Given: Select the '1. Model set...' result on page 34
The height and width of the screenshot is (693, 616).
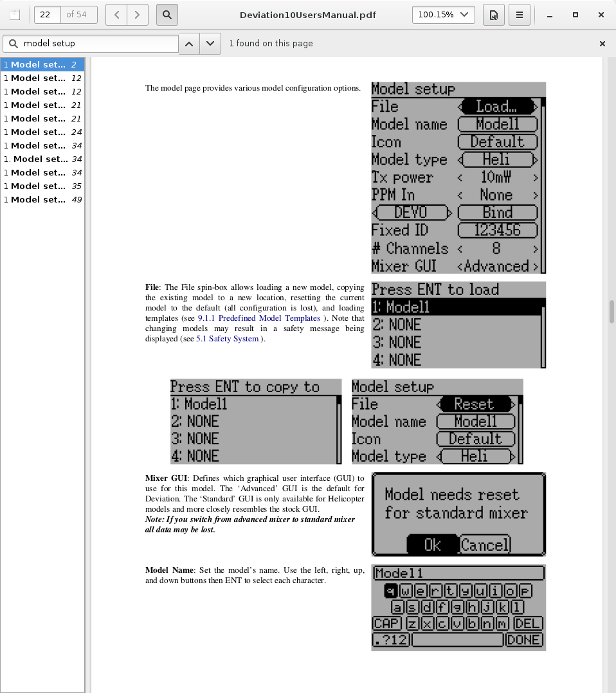Looking at the screenshot, I should point(42,159).
